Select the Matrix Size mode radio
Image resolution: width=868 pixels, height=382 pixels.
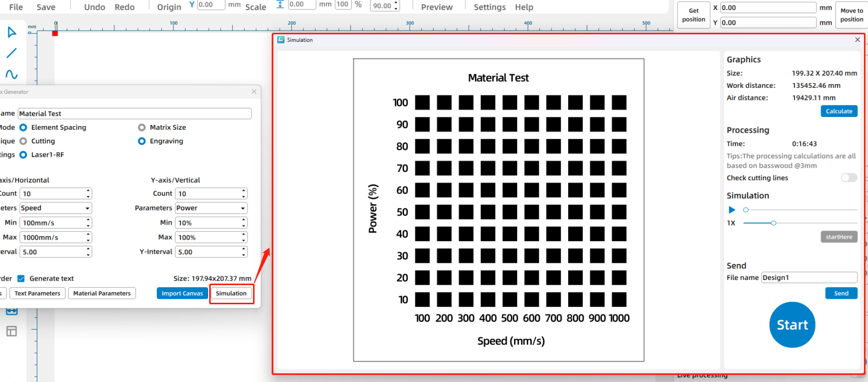point(142,128)
